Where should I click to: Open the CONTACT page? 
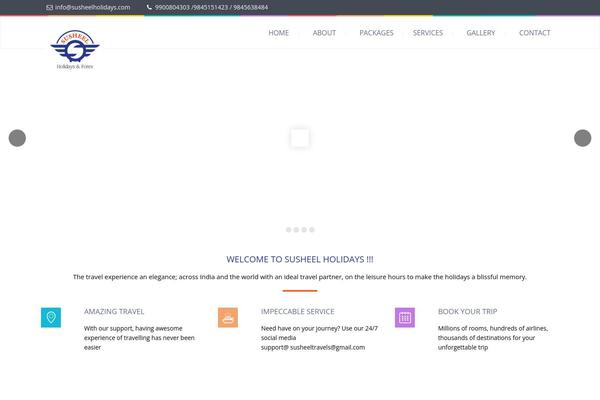click(535, 33)
